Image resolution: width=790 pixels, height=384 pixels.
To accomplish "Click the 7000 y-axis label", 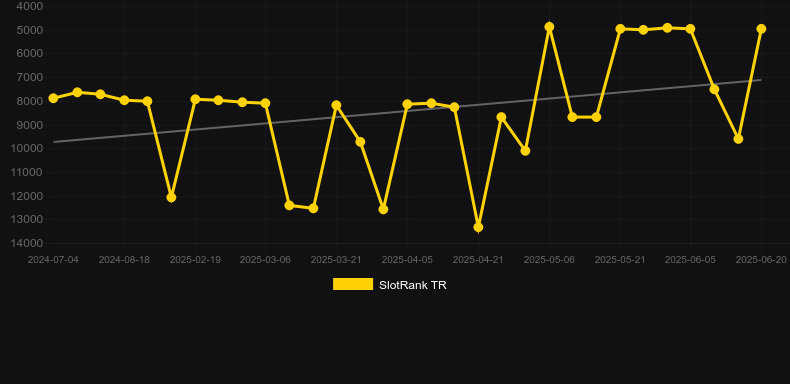I will point(30,78).
